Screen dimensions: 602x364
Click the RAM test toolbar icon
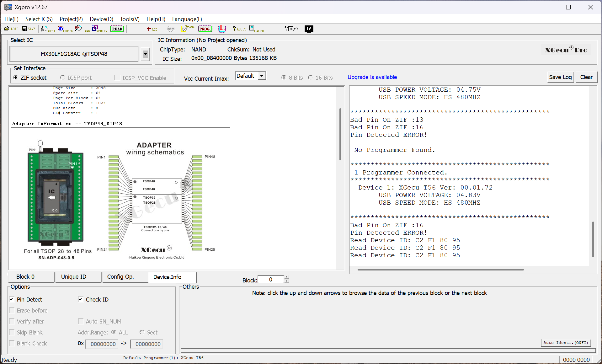coord(170,29)
